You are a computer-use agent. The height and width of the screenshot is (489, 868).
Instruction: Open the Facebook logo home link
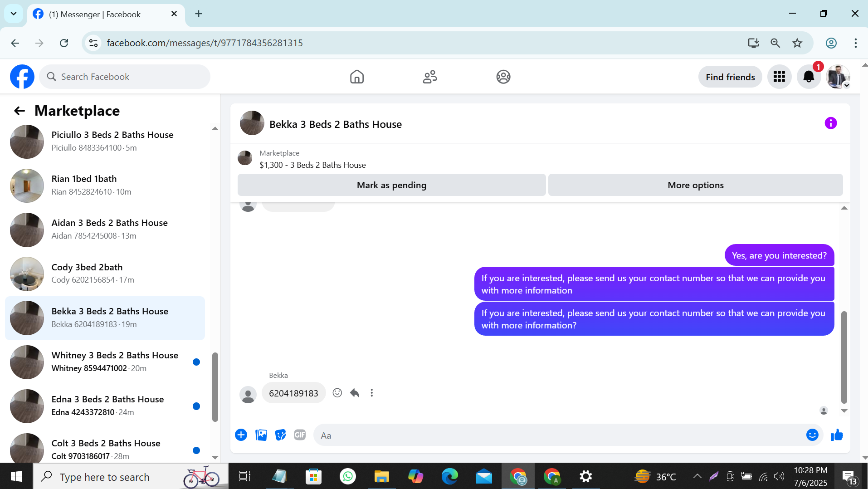click(x=22, y=77)
